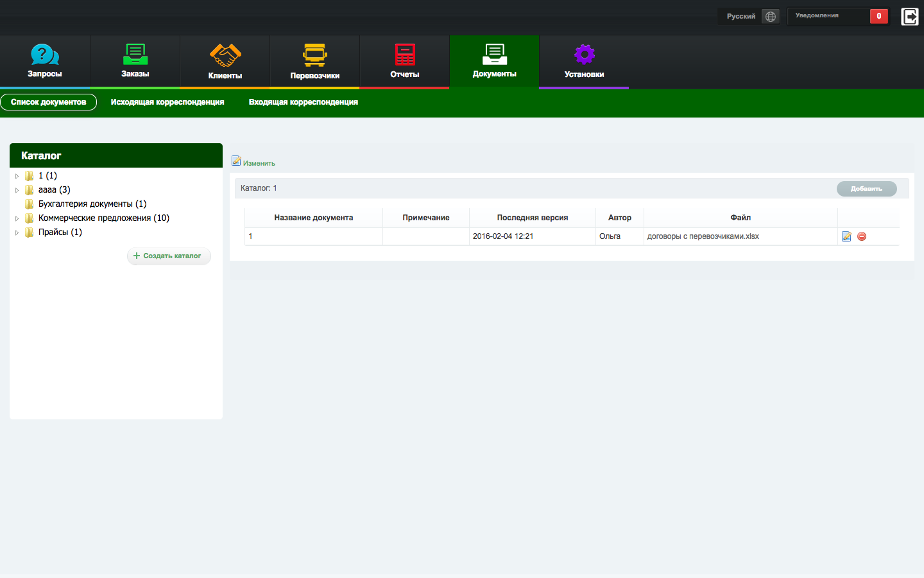Switch to Входящая корреспонденция tab

coord(304,102)
